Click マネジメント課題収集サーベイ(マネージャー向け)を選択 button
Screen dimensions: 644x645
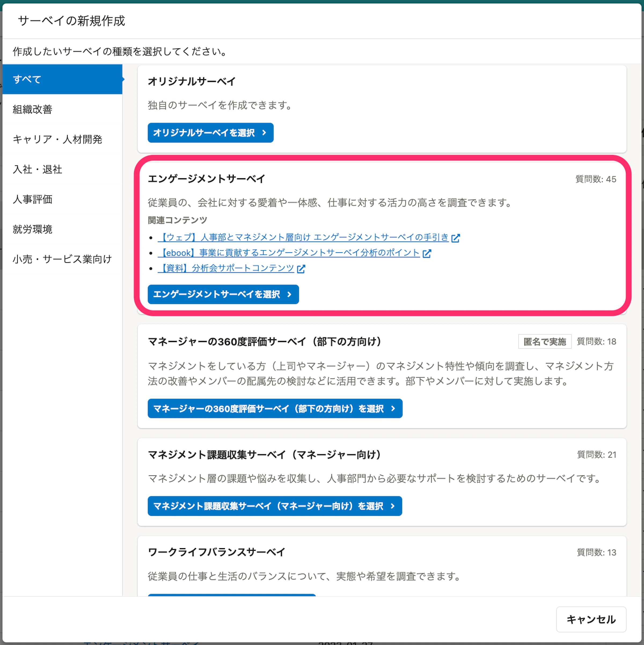pyautogui.click(x=275, y=506)
